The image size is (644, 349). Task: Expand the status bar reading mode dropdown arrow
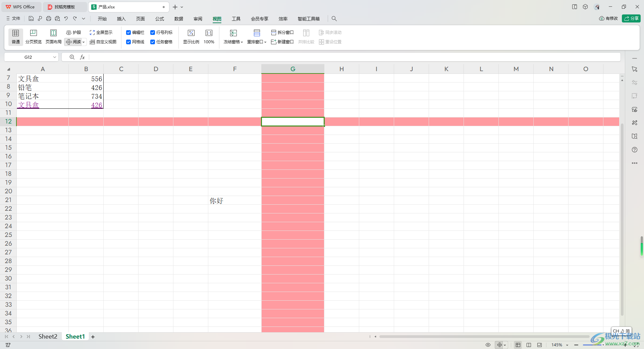tap(505, 345)
